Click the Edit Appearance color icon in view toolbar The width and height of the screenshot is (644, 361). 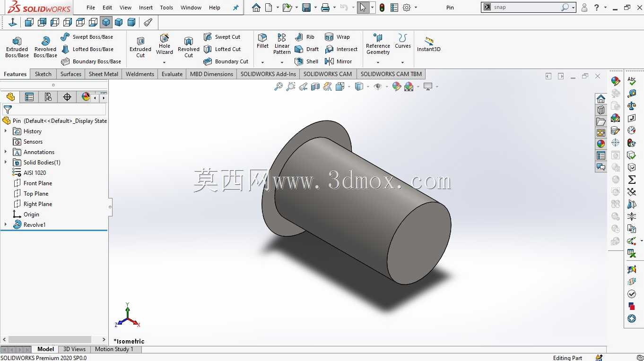pyautogui.click(x=397, y=86)
